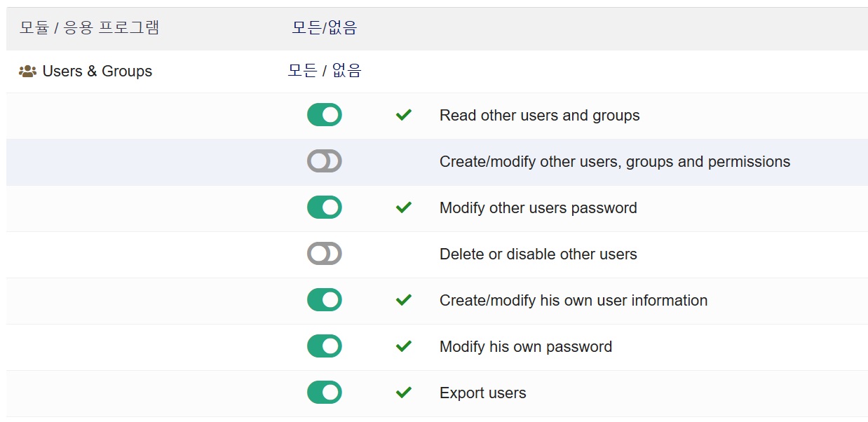Click green checkmark beside Read other users and groups
This screenshot has width=868, height=422.
(x=403, y=115)
